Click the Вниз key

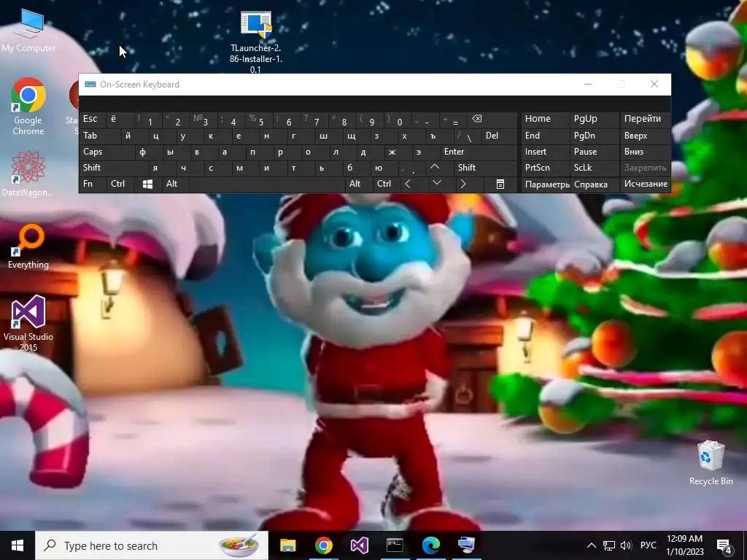point(646,152)
